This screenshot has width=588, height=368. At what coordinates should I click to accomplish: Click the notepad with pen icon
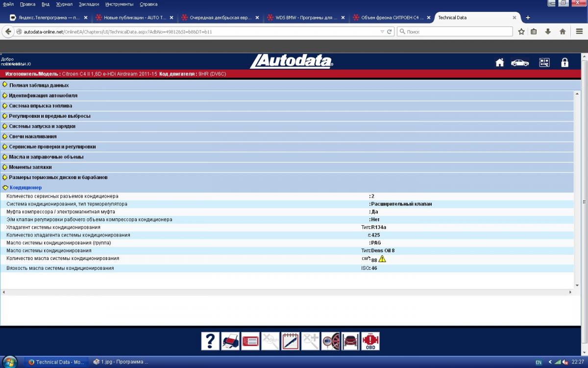[x=291, y=341]
